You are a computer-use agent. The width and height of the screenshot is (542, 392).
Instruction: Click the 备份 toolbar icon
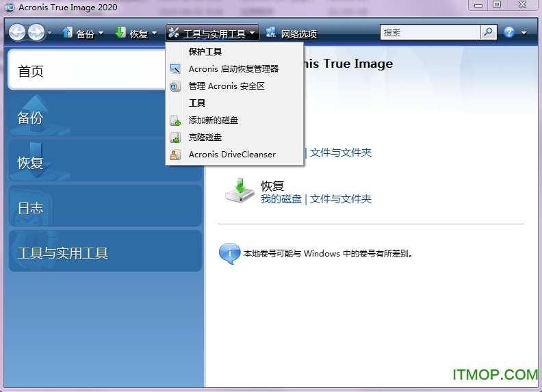click(x=67, y=32)
